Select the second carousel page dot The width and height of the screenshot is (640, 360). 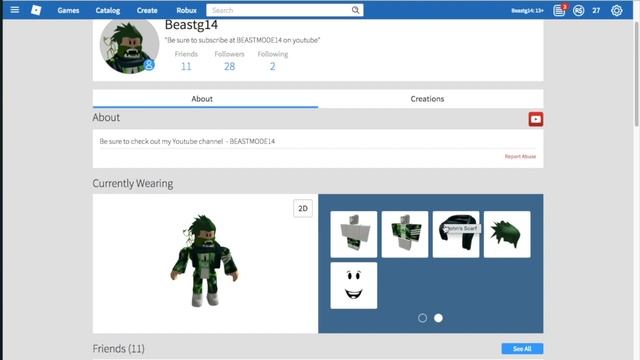438,318
